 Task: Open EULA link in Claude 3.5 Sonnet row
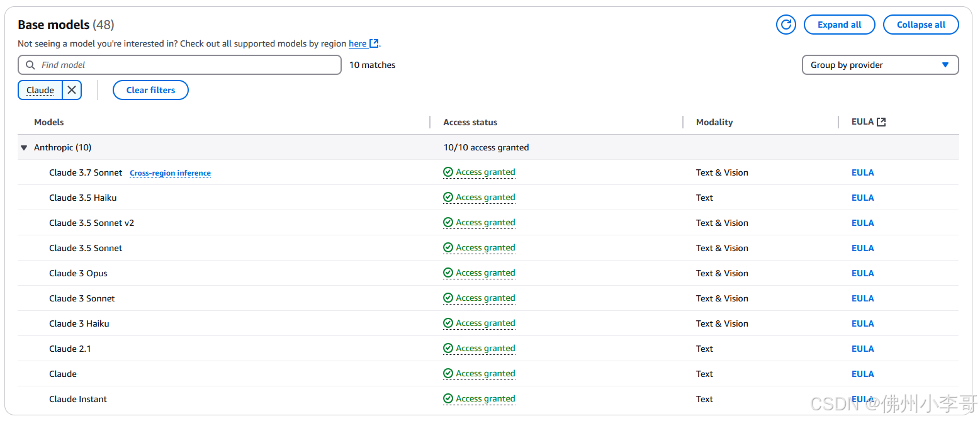[x=862, y=248]
